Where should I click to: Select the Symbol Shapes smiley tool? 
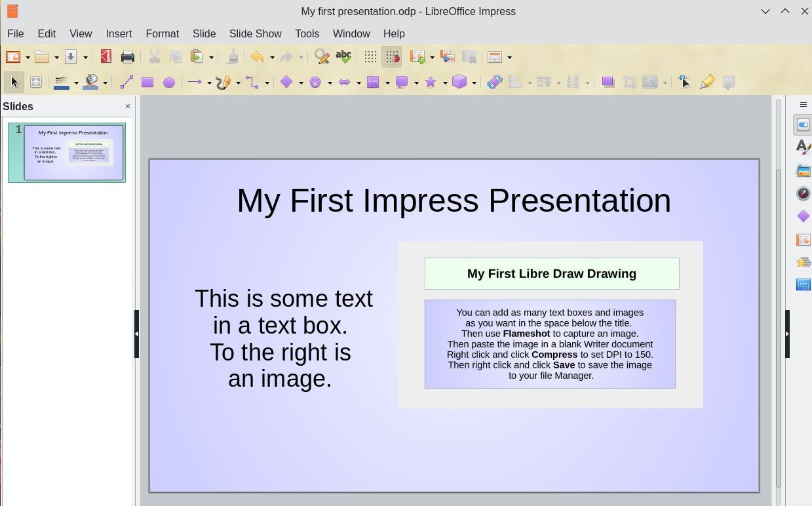coord(315,82)
